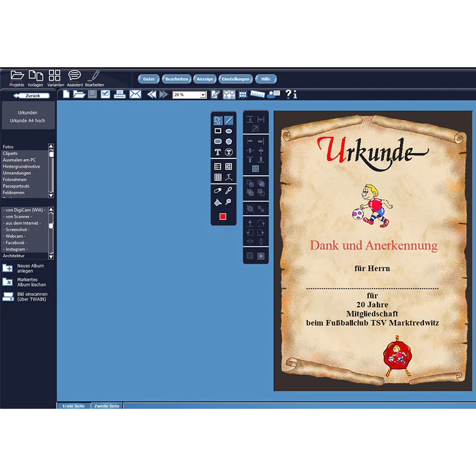Select the eyedropper color picker tool

pos(228,190)
